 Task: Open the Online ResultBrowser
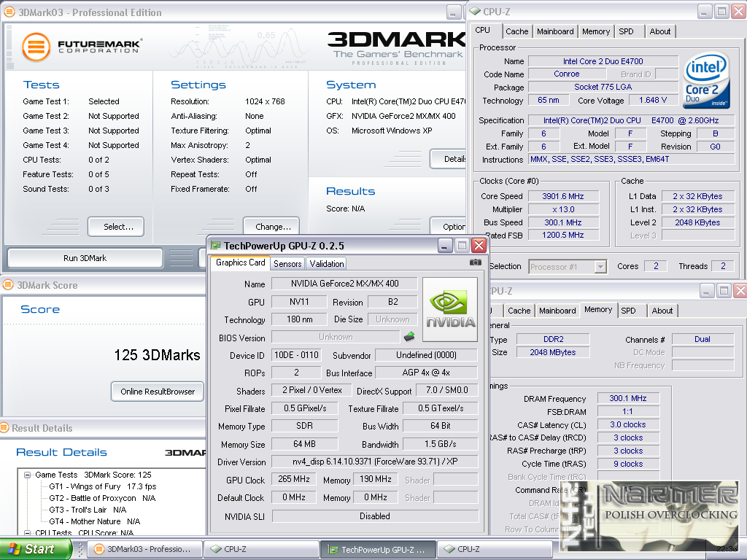(158, 392)
